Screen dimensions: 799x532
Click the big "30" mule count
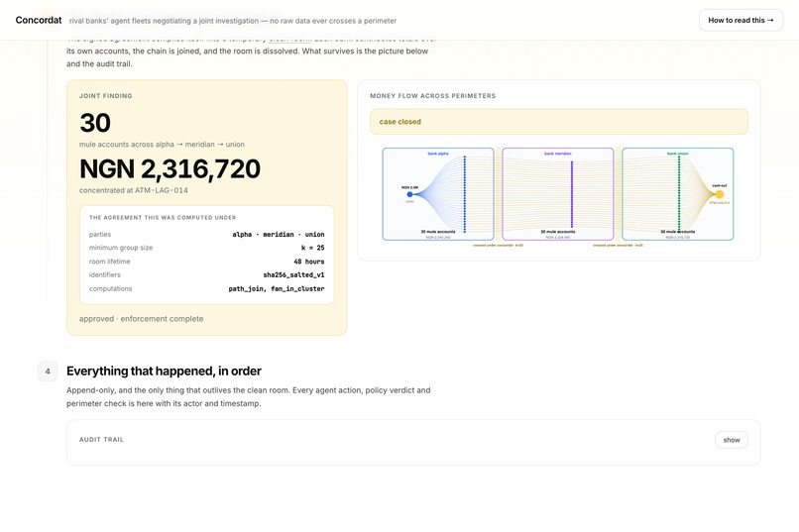click(95, 123)
